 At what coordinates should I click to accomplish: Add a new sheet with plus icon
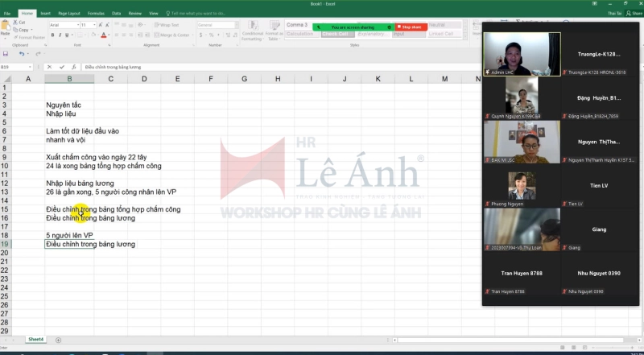(x=58, y=340)
